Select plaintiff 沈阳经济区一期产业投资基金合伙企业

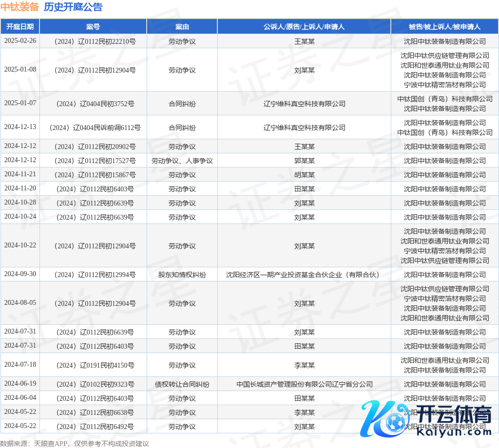click(304, 275)
